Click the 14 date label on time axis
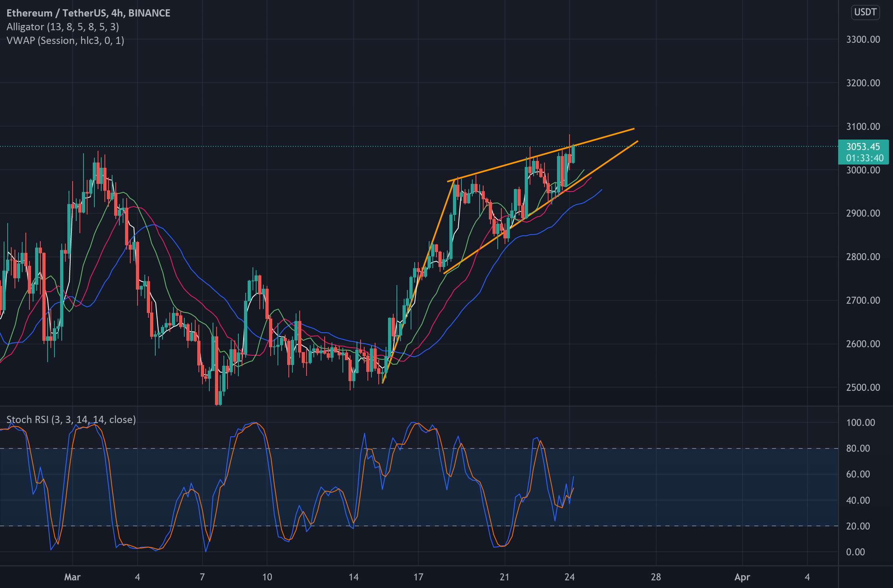893x588 pixels. click(x=354, y=577)
